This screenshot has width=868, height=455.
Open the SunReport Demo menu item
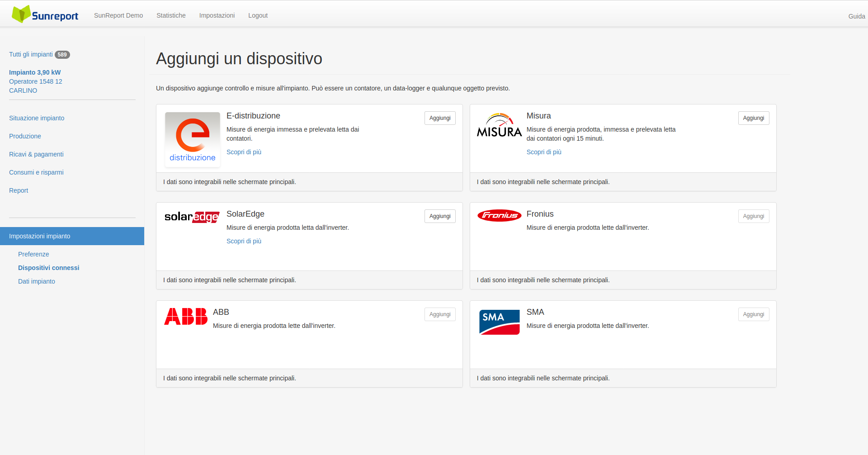118,15
